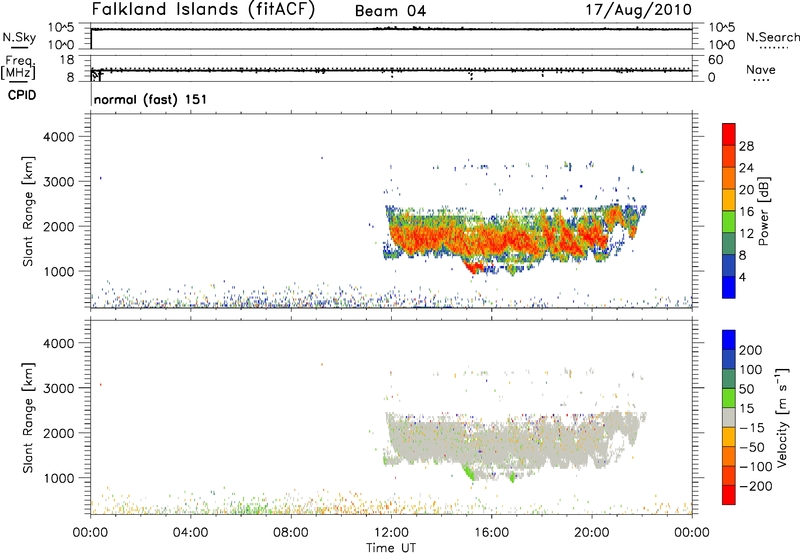
Task: Click the 'Power [dB]' colorbar label
Action: click(x=763, y=211)
